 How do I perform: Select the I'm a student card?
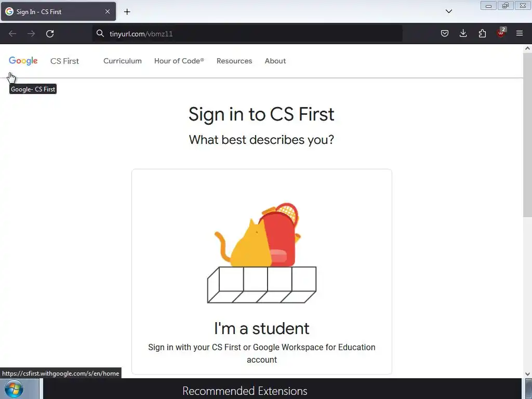click(262, 271)
